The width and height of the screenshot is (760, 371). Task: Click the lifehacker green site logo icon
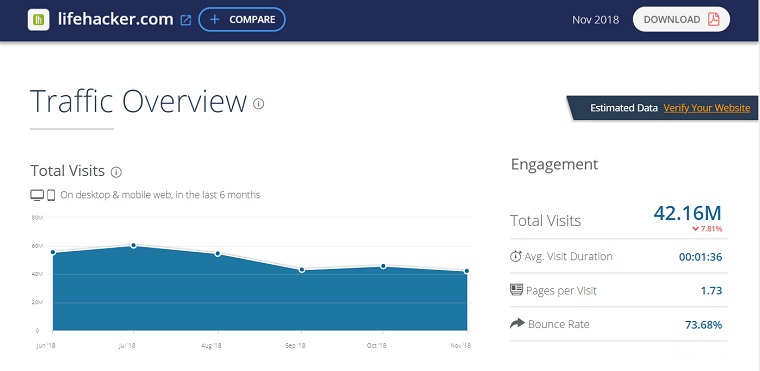tap(38, 20)
